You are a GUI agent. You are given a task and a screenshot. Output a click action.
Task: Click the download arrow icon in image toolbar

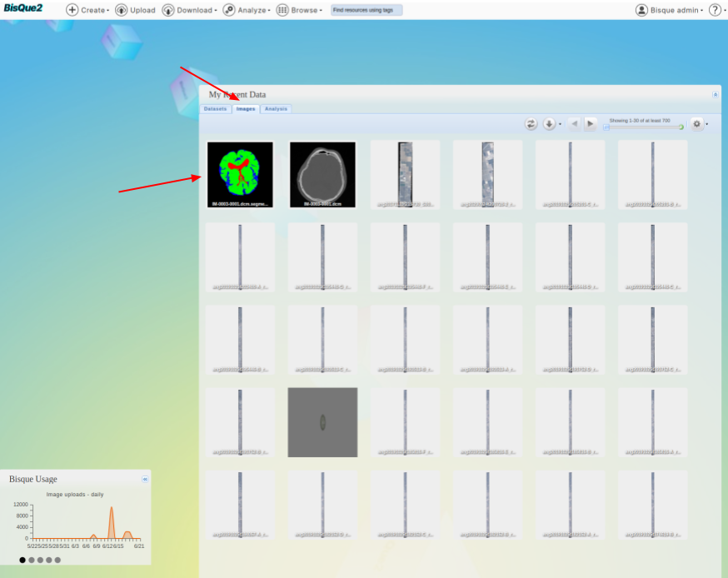(549, 124)
